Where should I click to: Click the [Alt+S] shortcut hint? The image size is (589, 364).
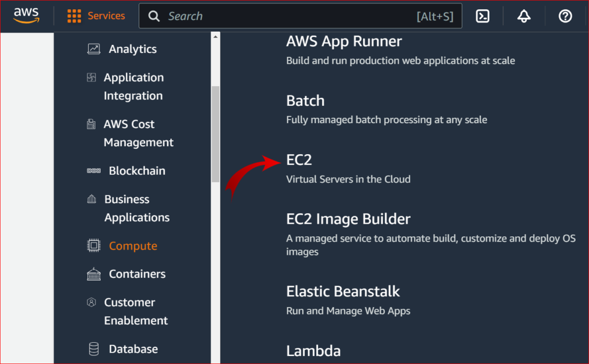435,17
